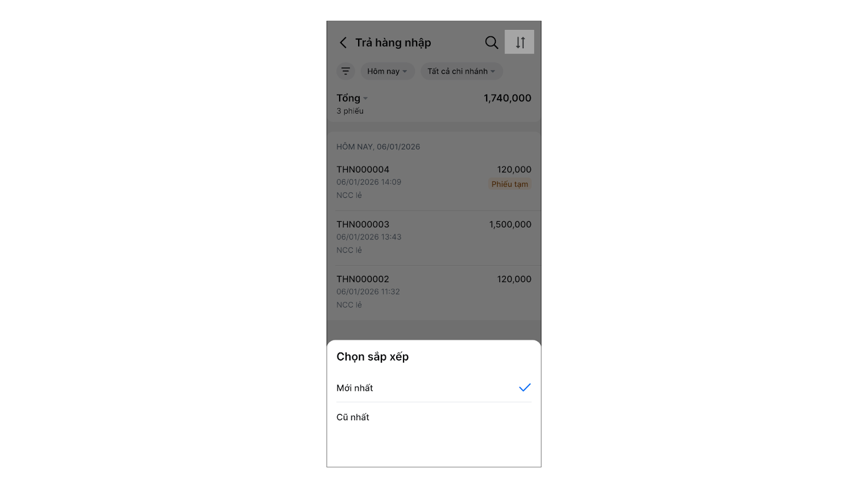Click the HÔM NAY, 06/01/2026 section header
Image resolution: width=868 pixels, height=488 pixels.
tap(378, 147)
